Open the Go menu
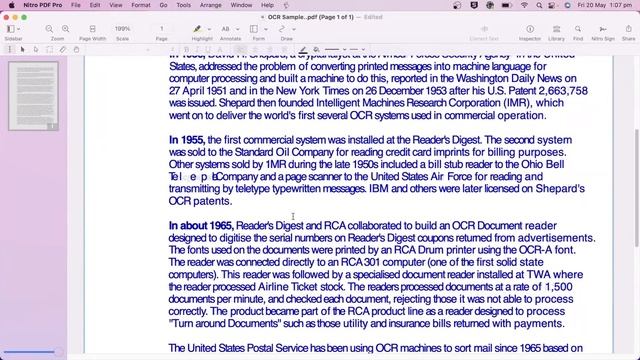This screenshot has width=640, height=360. [163, 5]
